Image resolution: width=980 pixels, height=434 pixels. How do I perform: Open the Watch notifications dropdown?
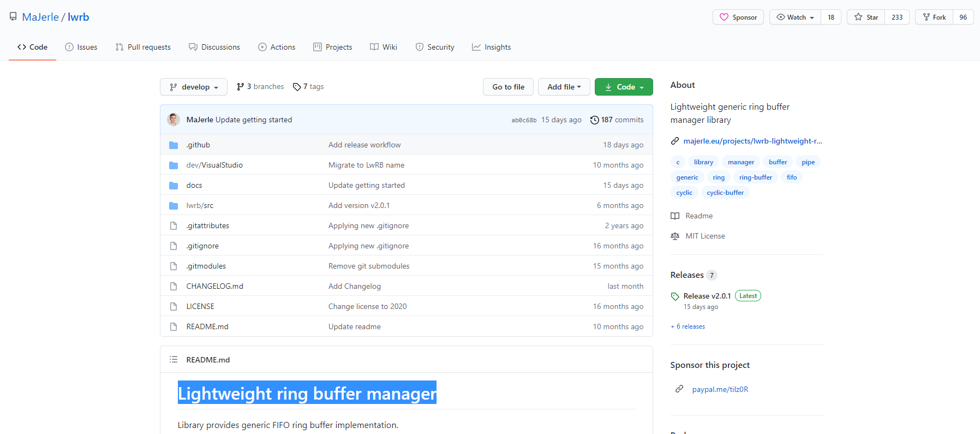tap(795, 17)
